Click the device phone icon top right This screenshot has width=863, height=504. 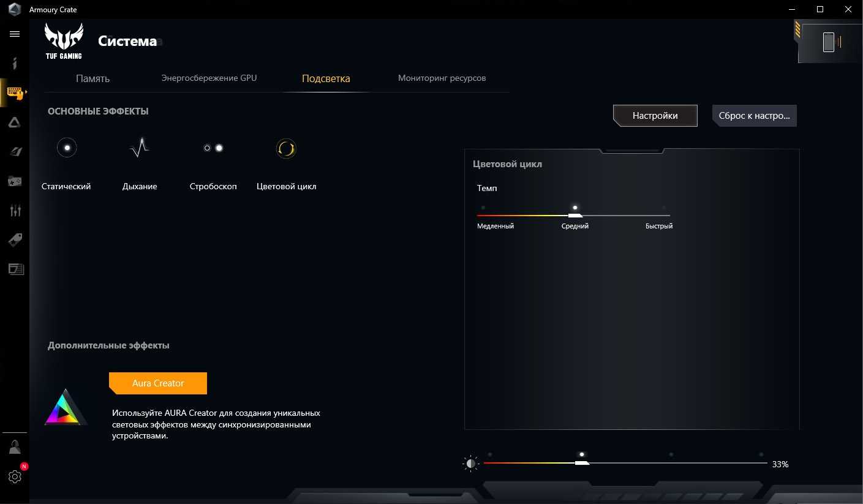(829, 42)
